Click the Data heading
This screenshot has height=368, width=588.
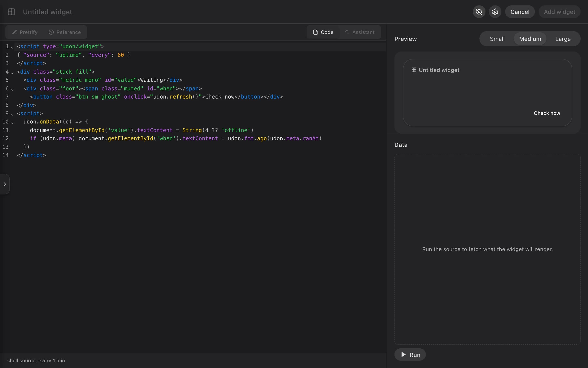pyautogui.click(x=401, y=145)
